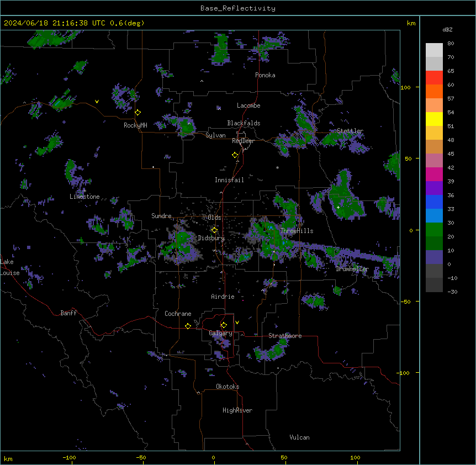476x465 pixels.
Task: Click the light gray 80-70 dBZ swatch
Action: (x=434, y=50)
